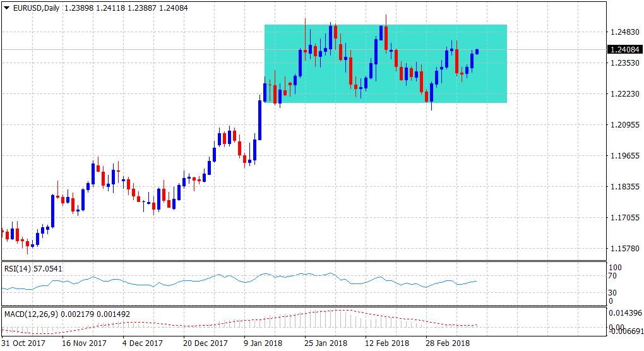
Task: Select the 1.22230 price axis label
Action: point(625,94)
